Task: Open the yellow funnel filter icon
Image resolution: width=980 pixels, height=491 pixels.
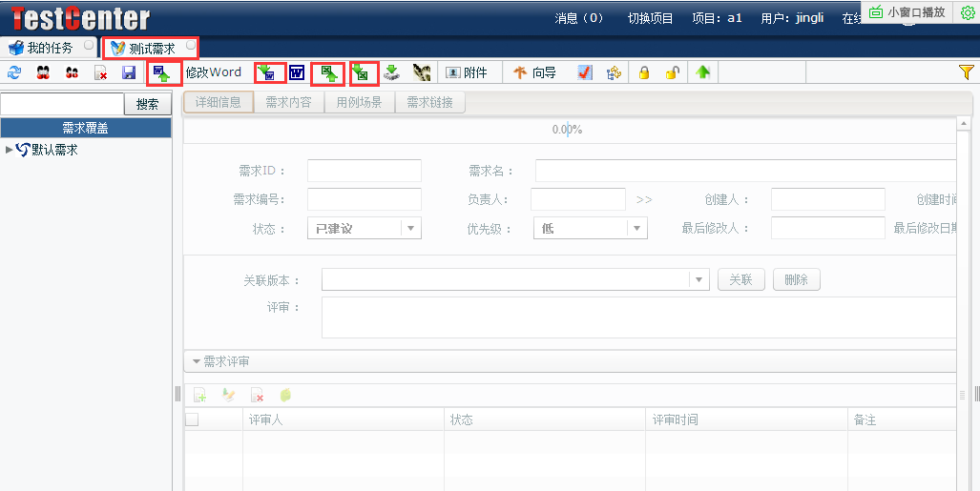Action: [967, 72]
